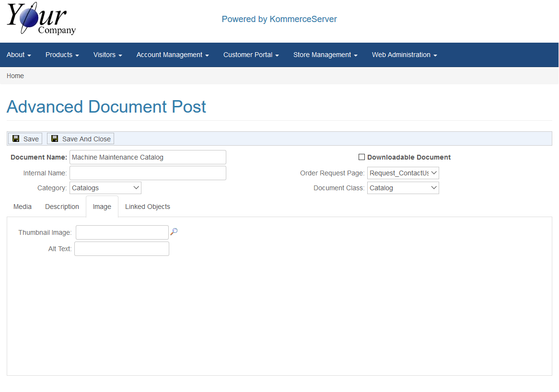Screen dimensions: 559x392
Task: Open the Category dropdown
Action: [105, 188]
